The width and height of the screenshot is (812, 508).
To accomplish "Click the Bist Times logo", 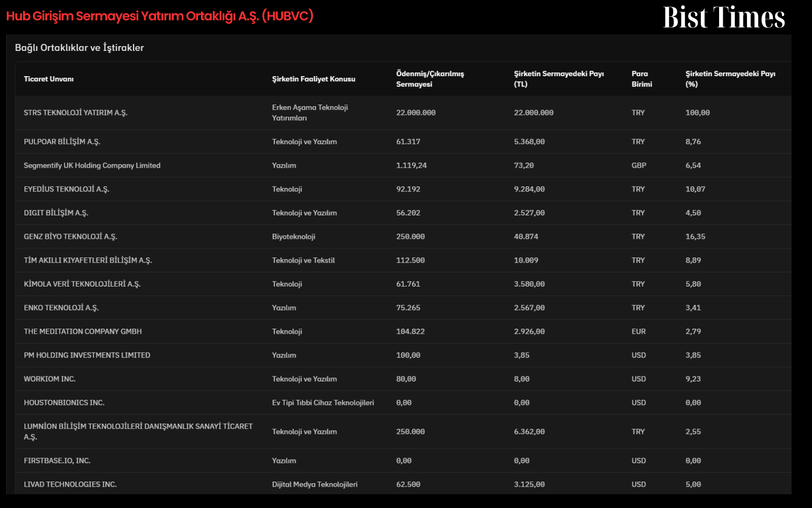I will 724,17.
